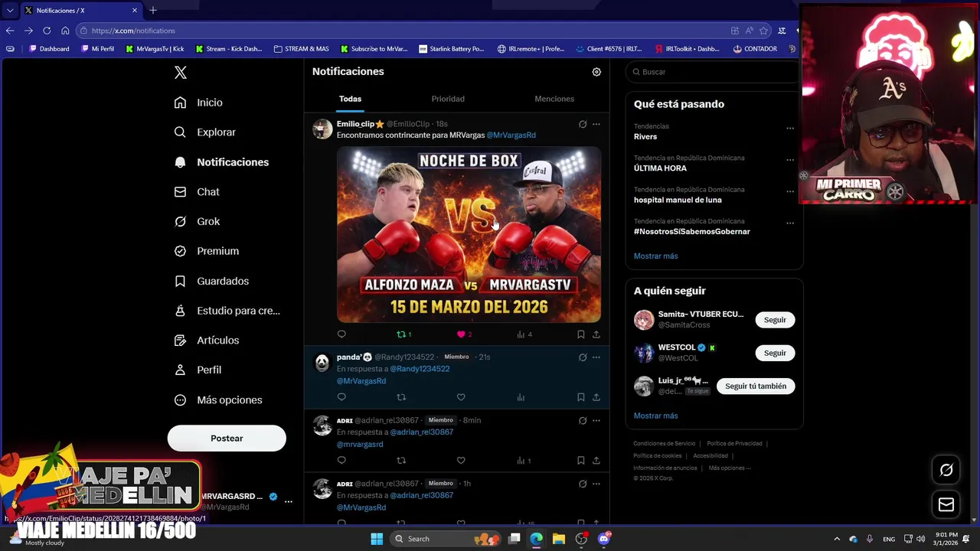
Task: Reply to panda's post
Action: point(341,397)
